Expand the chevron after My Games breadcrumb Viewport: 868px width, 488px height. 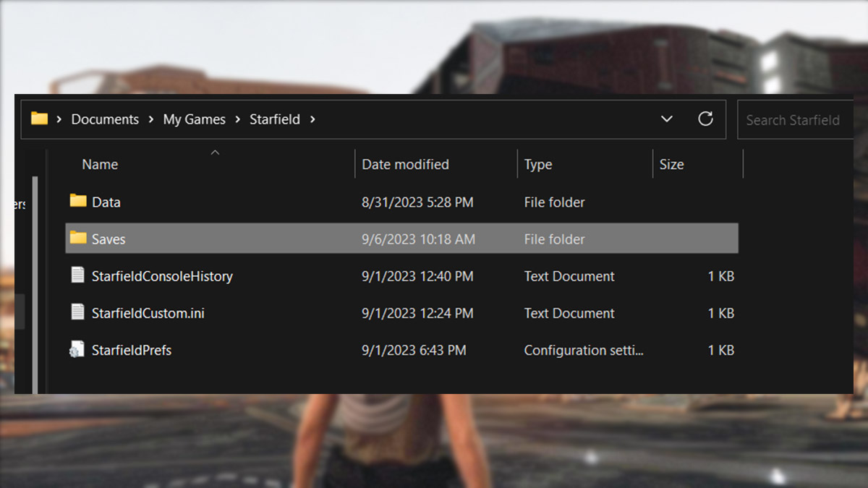tap(238, 119)
